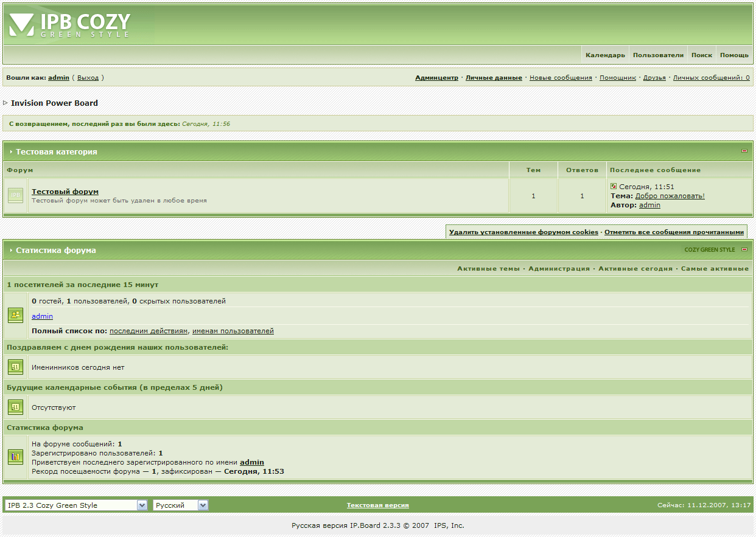Click the last post icon before Сегодня, 11:51
This screenshot has height=537, width=756.
pyautogui.click(x=614, y=187)
